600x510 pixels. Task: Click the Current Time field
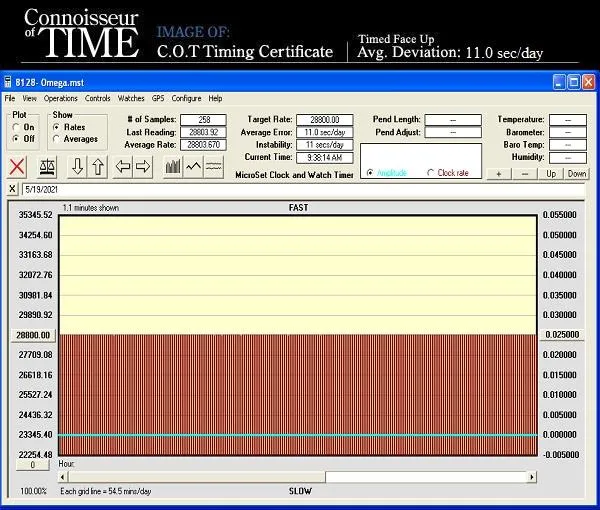click(324, 158)
